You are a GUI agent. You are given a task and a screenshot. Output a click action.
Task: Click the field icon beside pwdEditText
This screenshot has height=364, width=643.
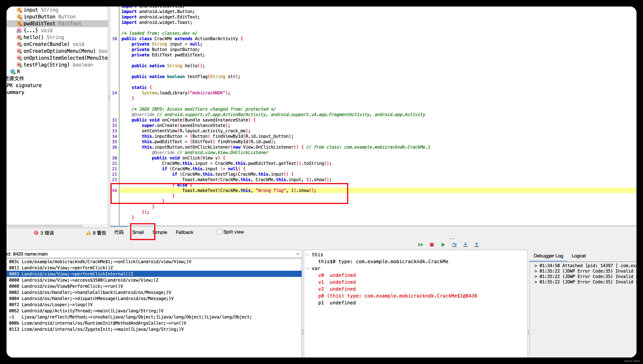(19, 24)
